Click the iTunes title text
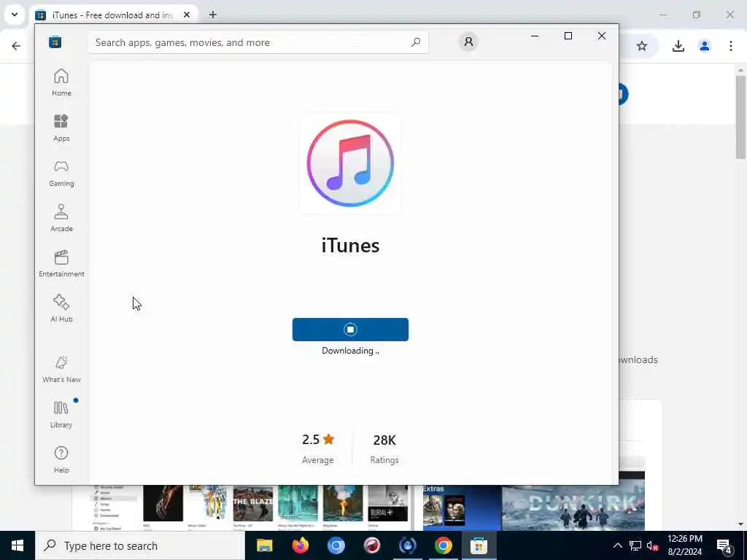 point(350,246)
